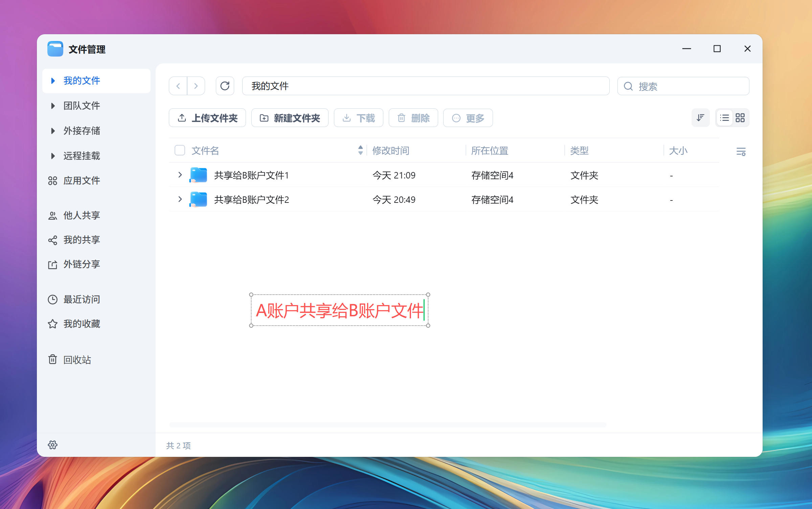Expand folder 共享给B账户文件1
The height and width of the screenshot is (509, 812).
(x=180, y=175)
